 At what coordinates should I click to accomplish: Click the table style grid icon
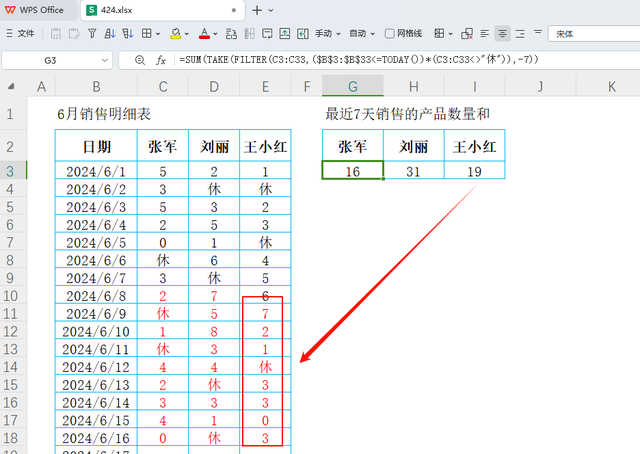point(439,33)
